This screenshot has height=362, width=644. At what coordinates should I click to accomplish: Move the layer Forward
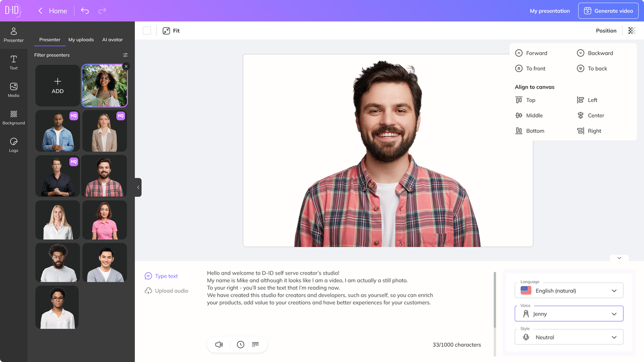click(531, 53)
